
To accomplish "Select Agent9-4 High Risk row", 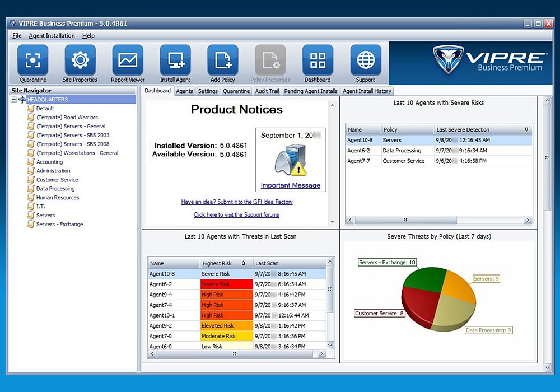I will [x=237, y=295].
